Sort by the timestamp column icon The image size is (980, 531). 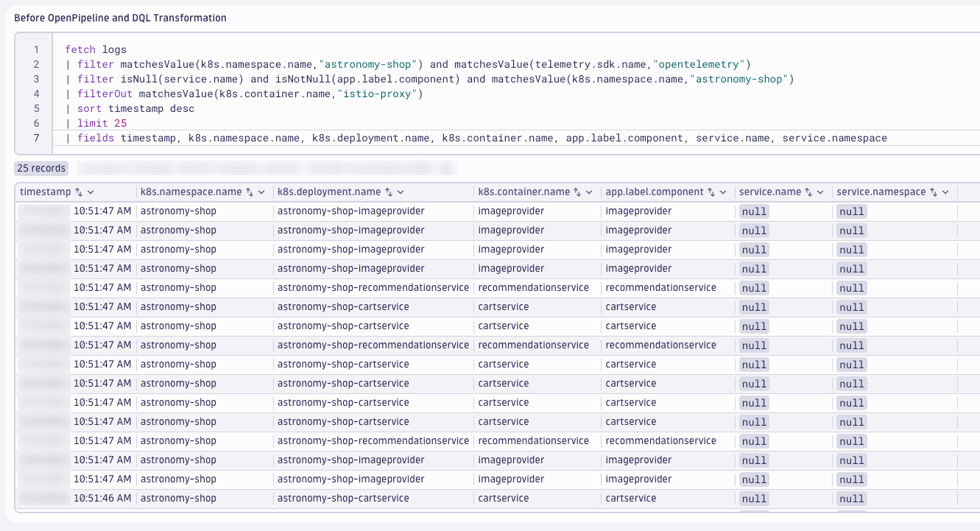79,192
